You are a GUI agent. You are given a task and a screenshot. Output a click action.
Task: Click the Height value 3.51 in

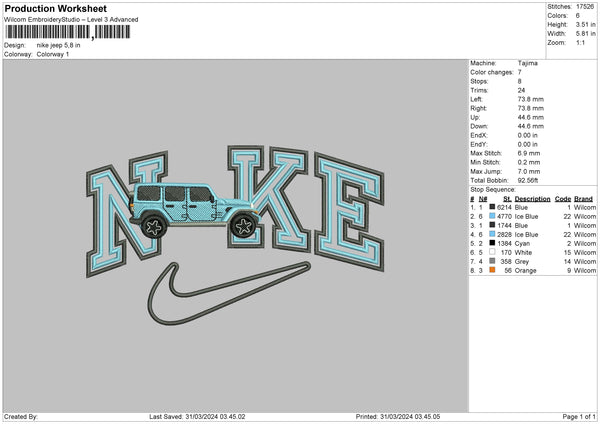click(x=585, y=24)
